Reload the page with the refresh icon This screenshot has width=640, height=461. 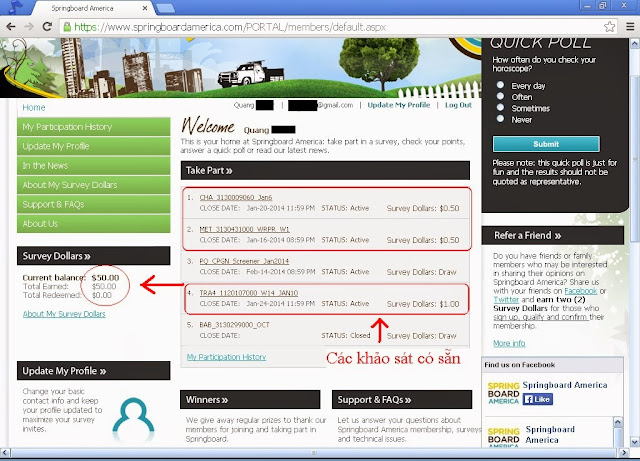[47, 27]
